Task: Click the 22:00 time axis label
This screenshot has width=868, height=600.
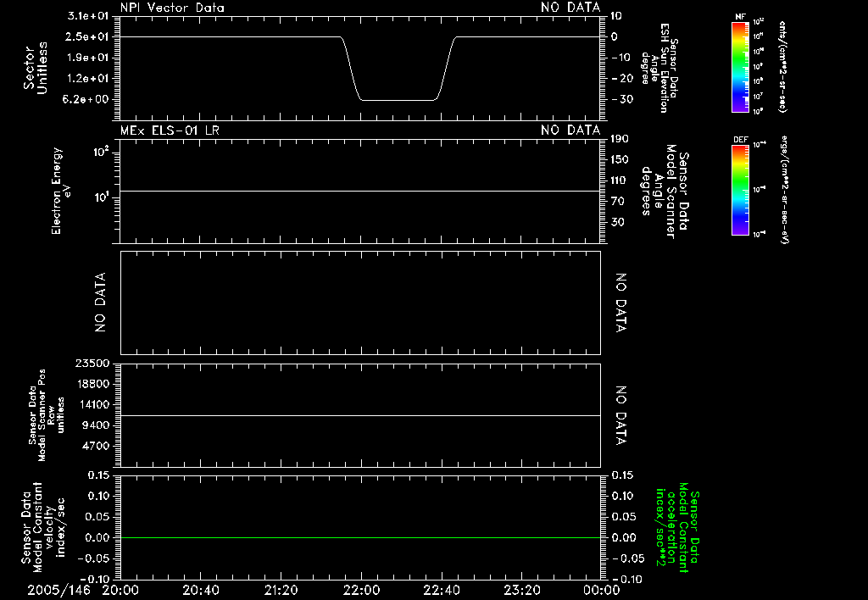Action: pos(361,590)
